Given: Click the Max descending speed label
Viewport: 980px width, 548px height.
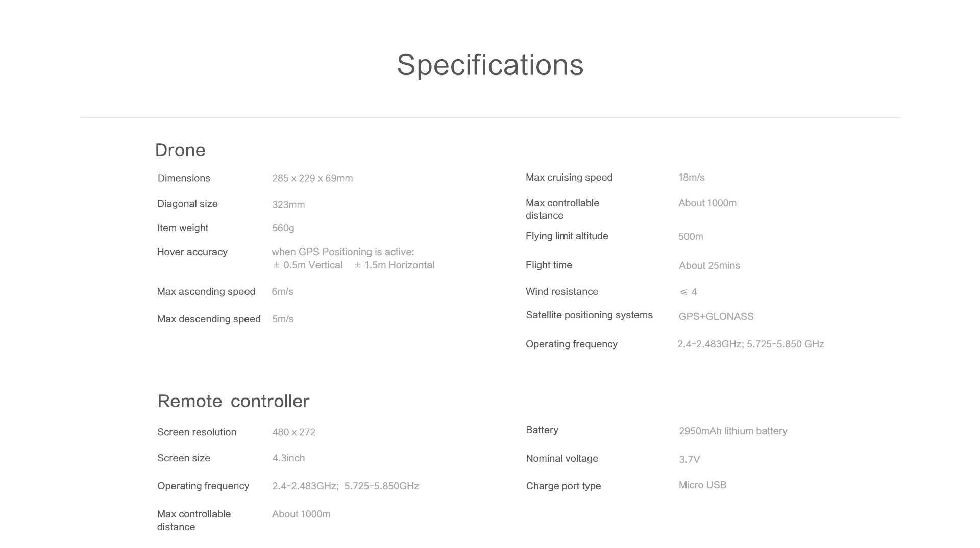Looking at the screenshot, I should (x=209, y=319).
